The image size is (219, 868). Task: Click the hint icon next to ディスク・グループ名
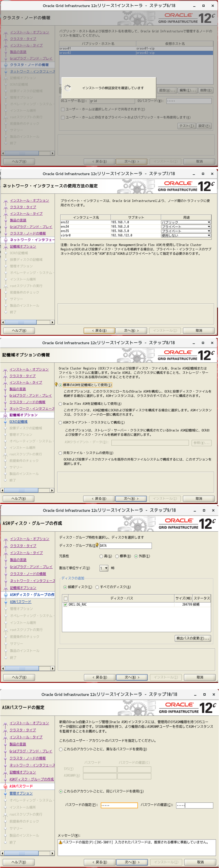pyautogui.click(x=97, y=545)
